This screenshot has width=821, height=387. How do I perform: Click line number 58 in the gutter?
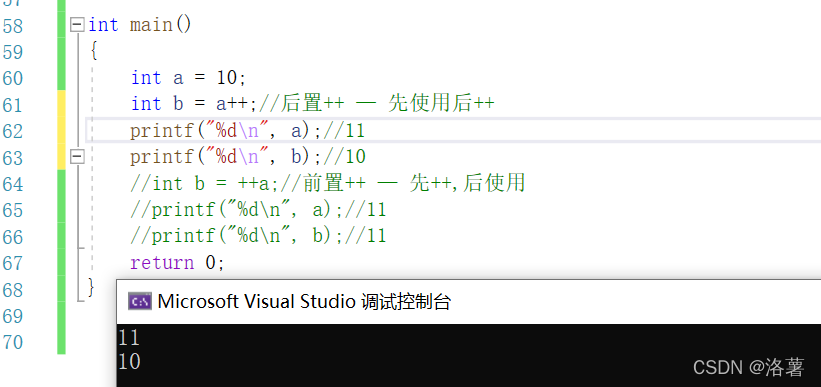point(13,26)
